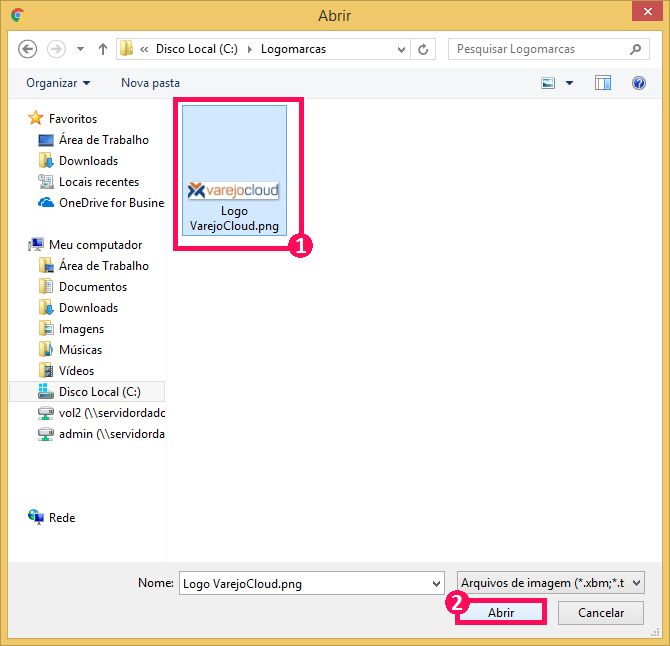Viewport: 670px width, 646px height.
Task: Select OneDrive for Business in sidebar
Action: coord(110,203)
